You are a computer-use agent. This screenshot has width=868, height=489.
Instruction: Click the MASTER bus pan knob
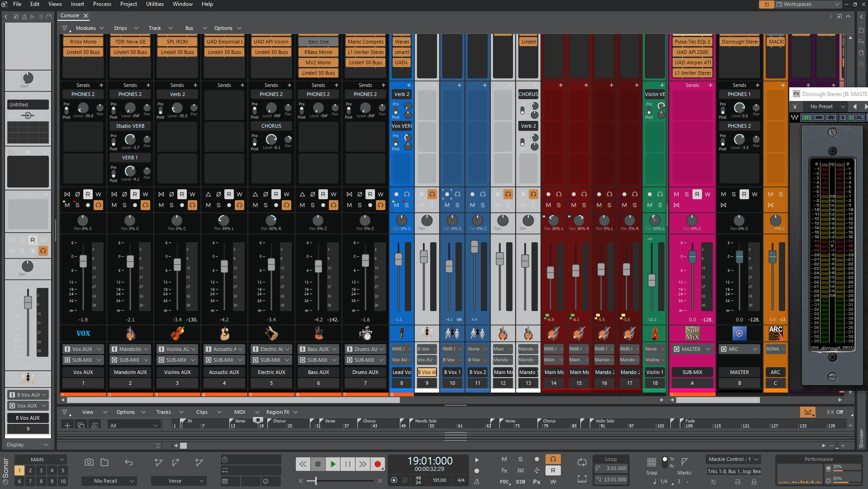[739, 221]
